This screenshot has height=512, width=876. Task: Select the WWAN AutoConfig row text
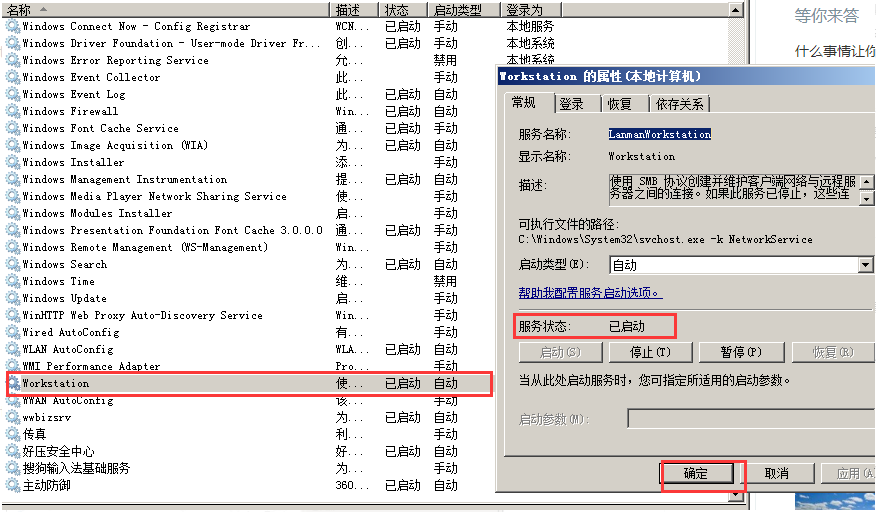point(68,401)
